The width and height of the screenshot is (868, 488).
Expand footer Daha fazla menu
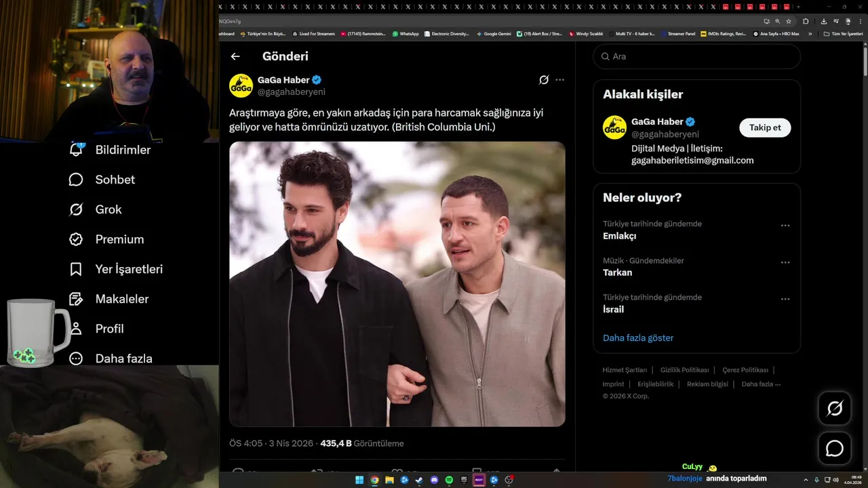[761, 384]
